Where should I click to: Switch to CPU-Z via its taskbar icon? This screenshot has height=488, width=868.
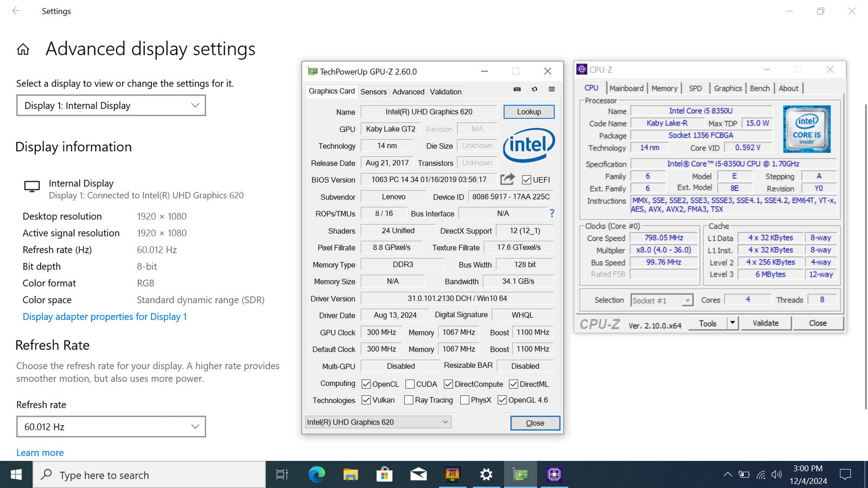(554, 474)
